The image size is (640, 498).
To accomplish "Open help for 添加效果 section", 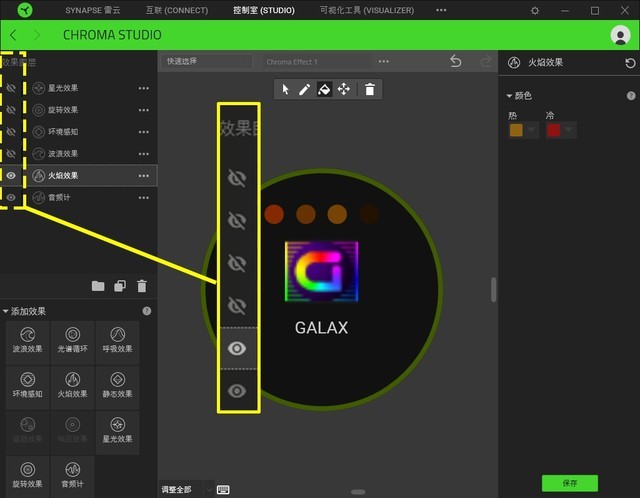I will pos(147,311).
